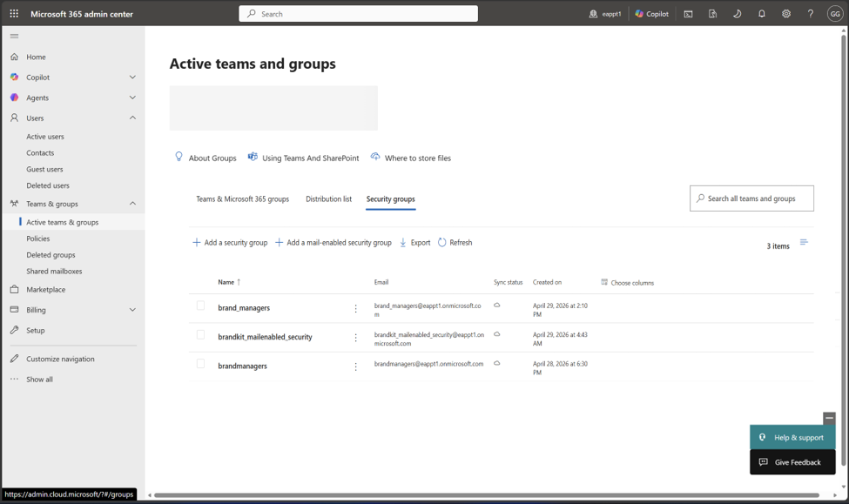The width and height of the screenshot is (849, 504).
Task: Expand the Billing nav chevron
Action: 132,310
